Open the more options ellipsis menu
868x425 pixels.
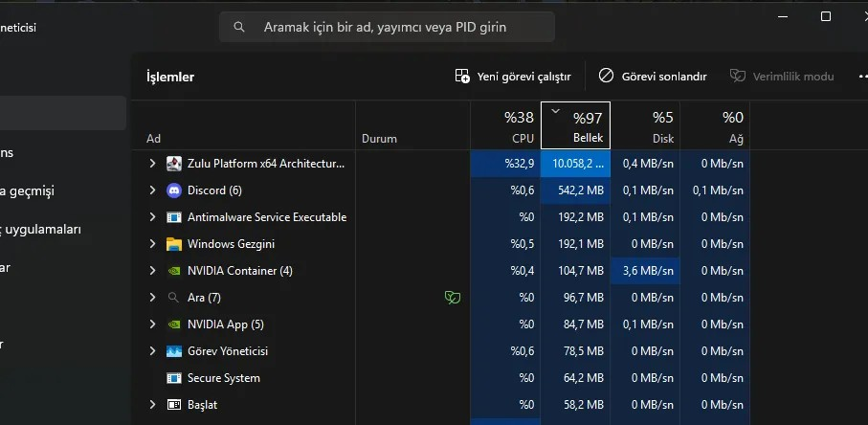(x=862, y=77)
